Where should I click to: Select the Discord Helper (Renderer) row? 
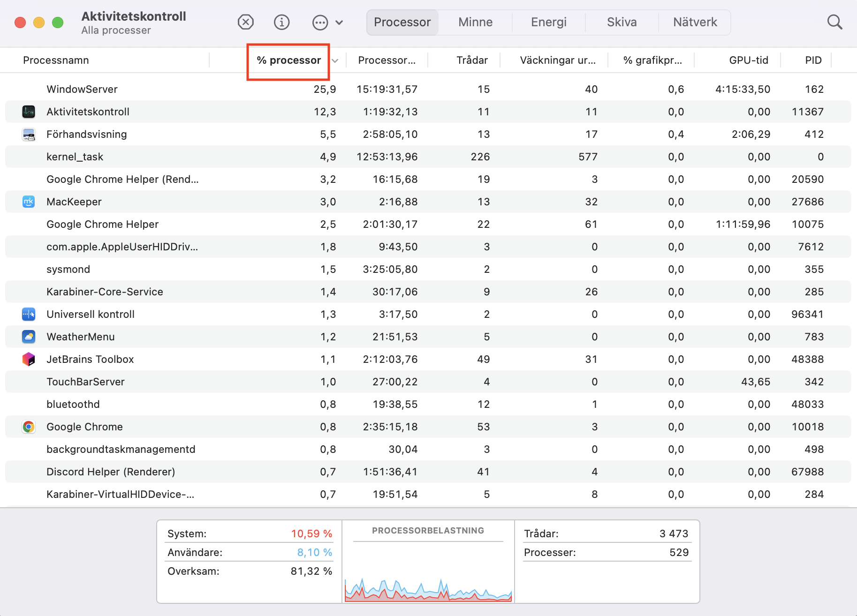coord(428,472)
